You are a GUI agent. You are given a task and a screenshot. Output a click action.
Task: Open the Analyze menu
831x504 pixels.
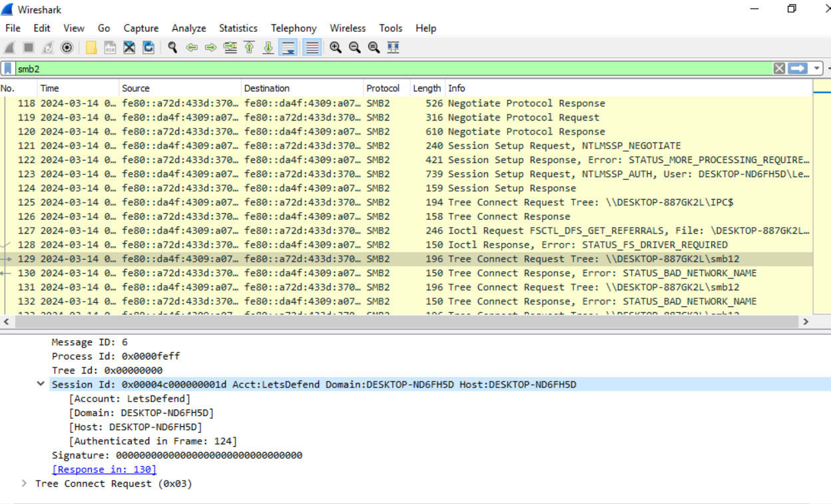coord(188,28)
